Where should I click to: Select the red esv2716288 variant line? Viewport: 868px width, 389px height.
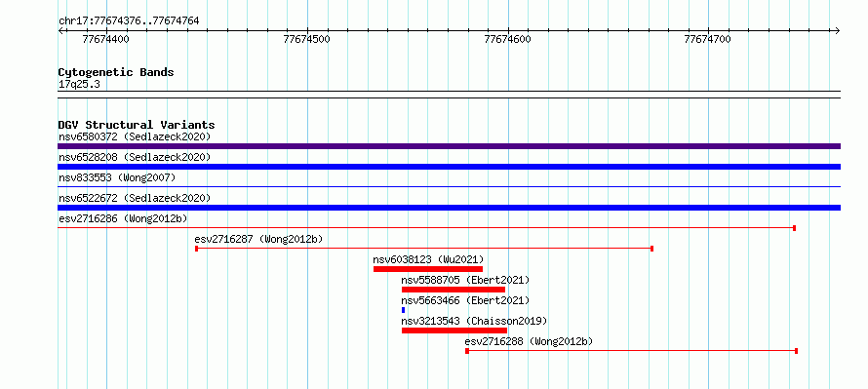click(x=632, y=351)
